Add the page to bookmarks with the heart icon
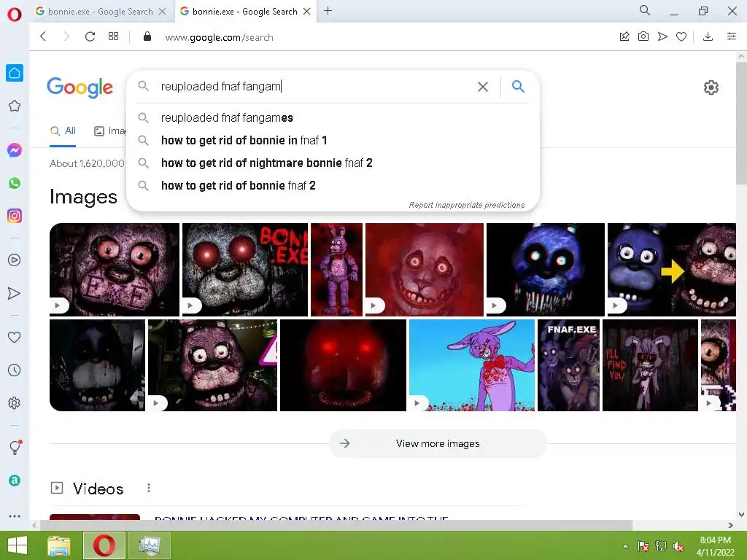This screenshot has width=747, height=560. tap(681, 36)
